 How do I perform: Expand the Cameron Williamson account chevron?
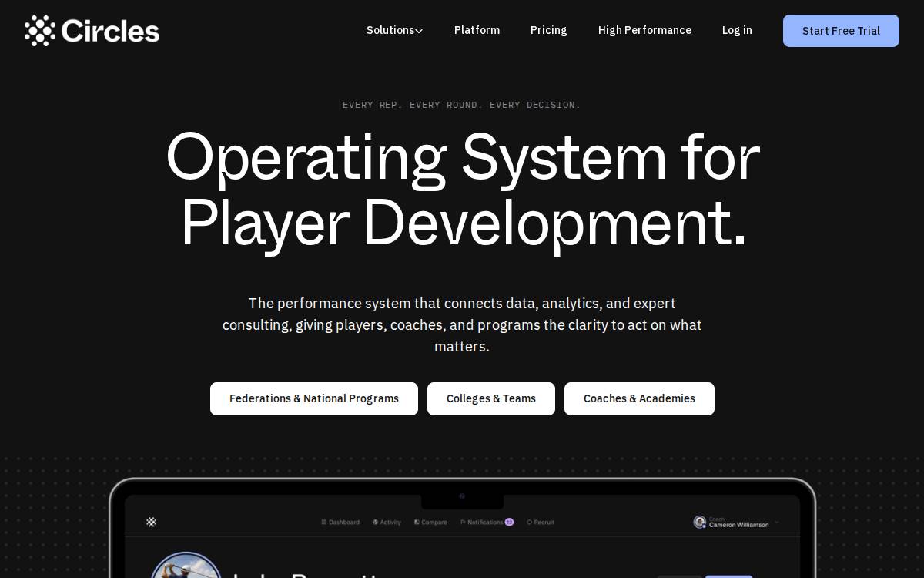point(776,522)
